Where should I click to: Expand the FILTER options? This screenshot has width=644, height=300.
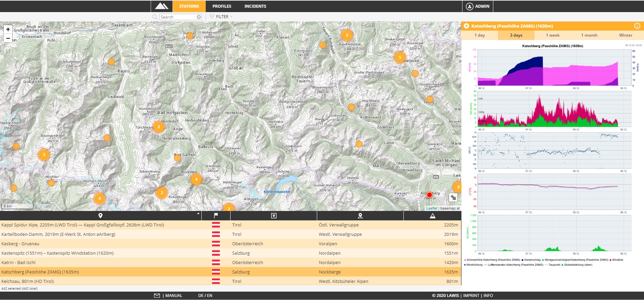[221, 17]
